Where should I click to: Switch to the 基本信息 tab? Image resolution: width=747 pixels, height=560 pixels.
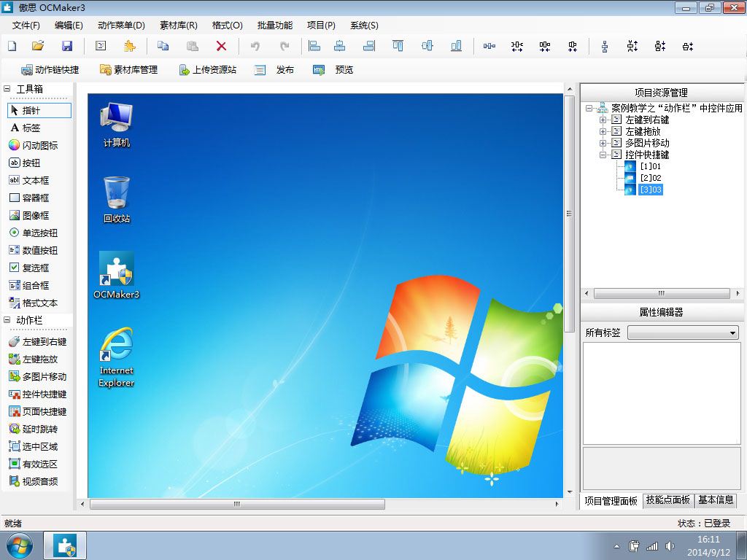tap(716, 500)
